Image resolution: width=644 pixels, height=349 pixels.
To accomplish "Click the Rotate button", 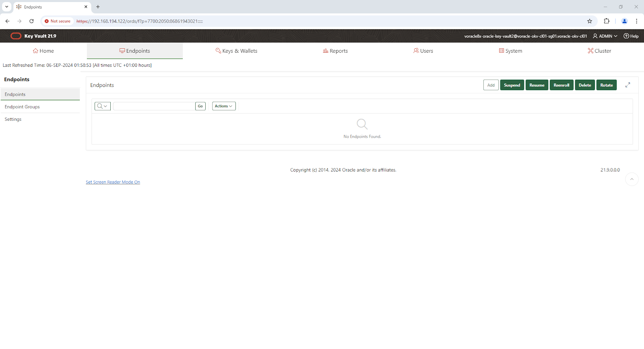I will coord(607,85).
